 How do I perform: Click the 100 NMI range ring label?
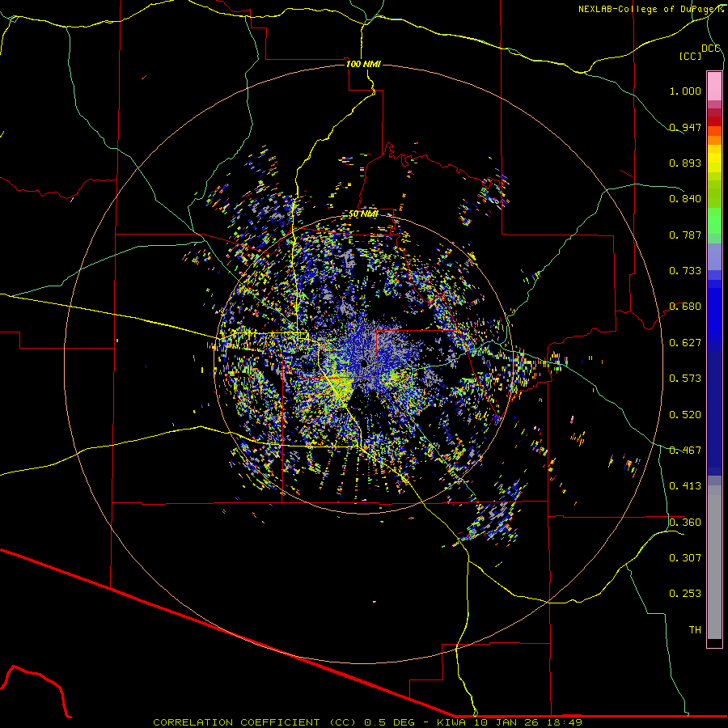coord(363,64)
